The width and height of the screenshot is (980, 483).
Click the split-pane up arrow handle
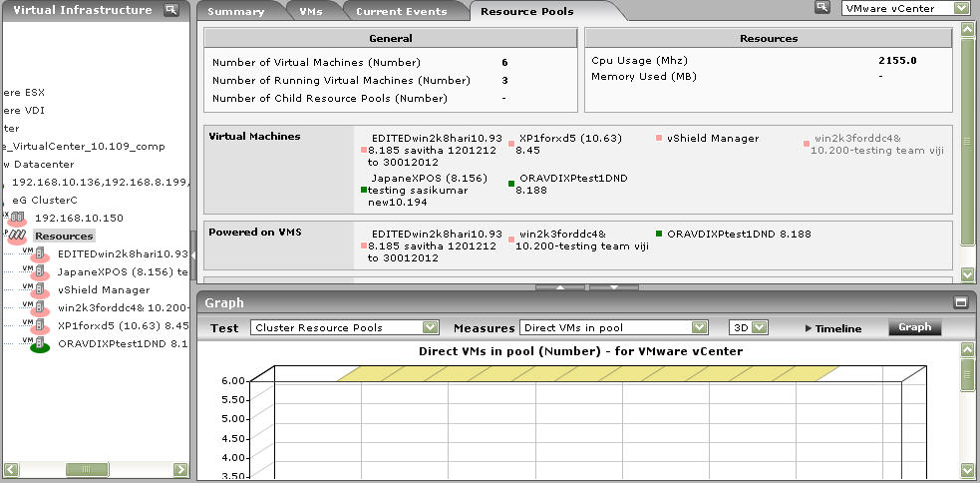[560, 287]
